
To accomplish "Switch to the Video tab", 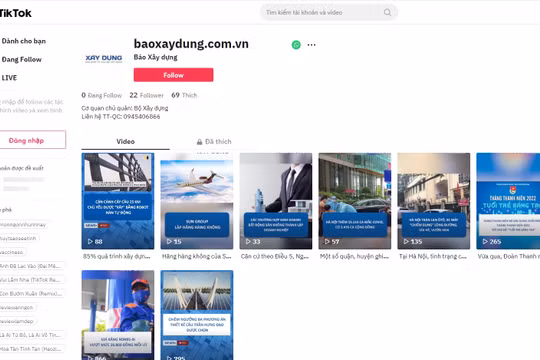I will coord(125,141).
